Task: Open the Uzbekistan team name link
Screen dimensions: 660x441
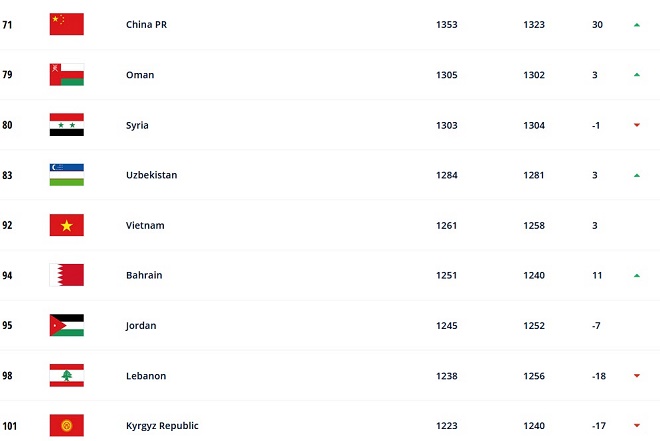Action: point(152,175)
